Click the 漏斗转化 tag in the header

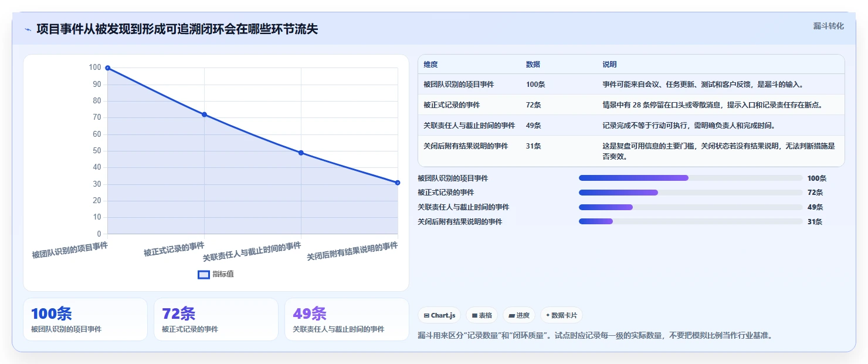click(x=828, y=26)
